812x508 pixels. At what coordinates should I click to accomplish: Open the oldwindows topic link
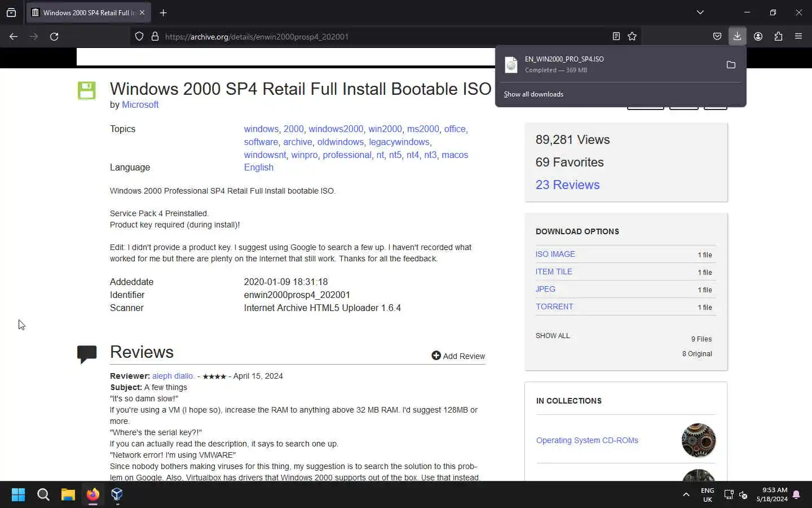(x=341, y=142)
